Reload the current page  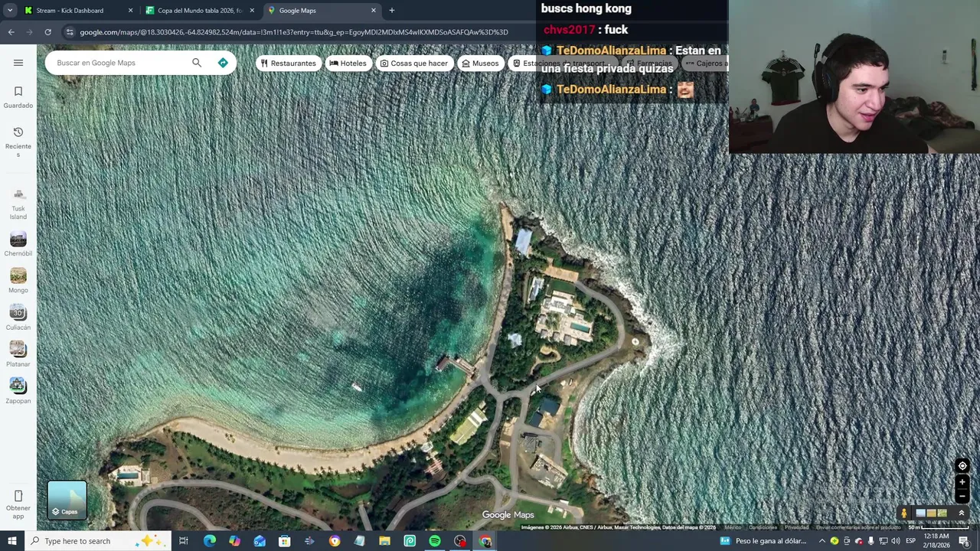click(x=47, y=32)
